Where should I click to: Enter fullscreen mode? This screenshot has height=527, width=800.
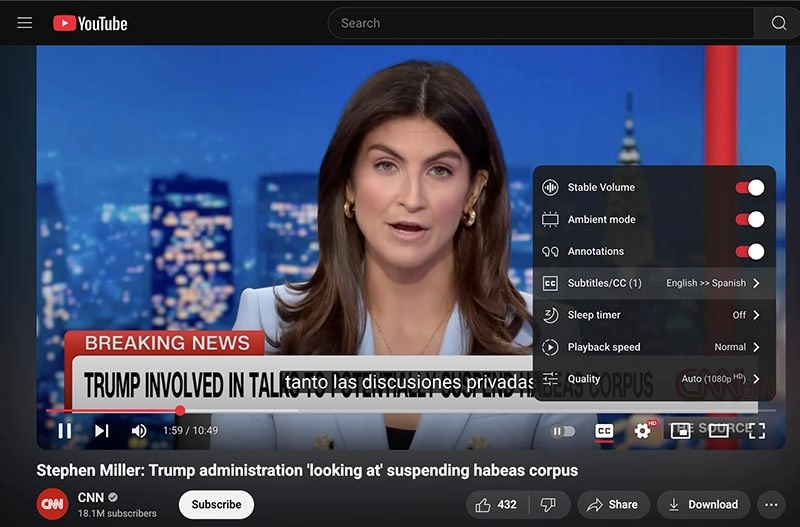point(757,431)
